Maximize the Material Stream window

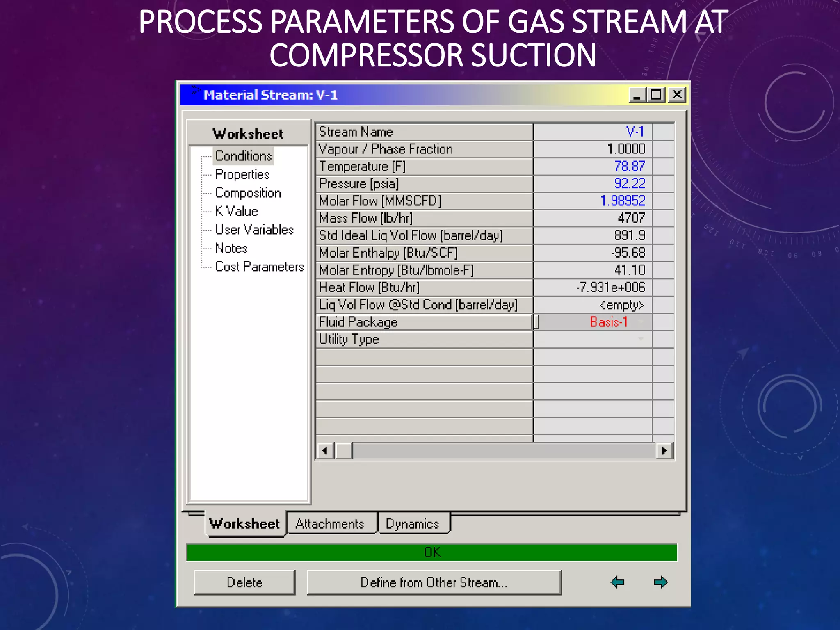pyautogui.click(x=656, y=95)
